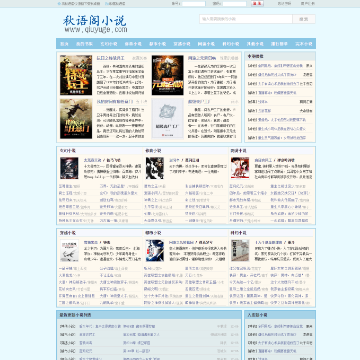Image resolution: width=360 pixels, height=360 pixels.
Task: Open the orange armored-warrior book cover
Action: click(x=167, y=75)
